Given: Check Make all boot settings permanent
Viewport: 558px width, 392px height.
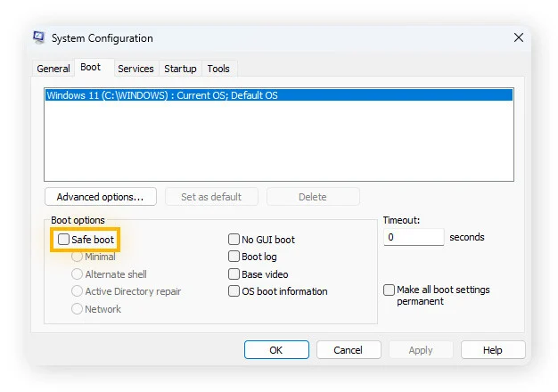Looking at the screenshot, I should point(389,290).
